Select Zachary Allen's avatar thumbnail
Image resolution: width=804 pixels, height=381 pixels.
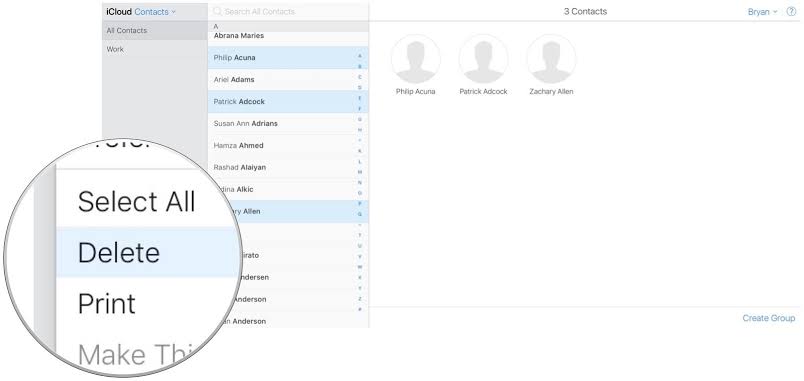[x=551, y=59]
